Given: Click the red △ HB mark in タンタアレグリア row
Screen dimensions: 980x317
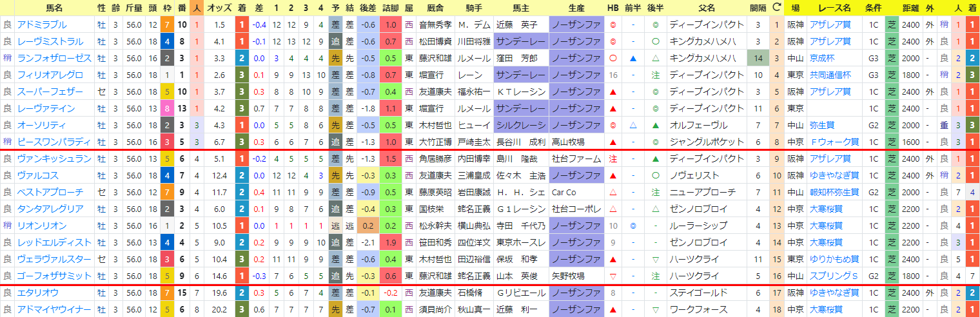Looking at the screenshot, I should (612, 209).
